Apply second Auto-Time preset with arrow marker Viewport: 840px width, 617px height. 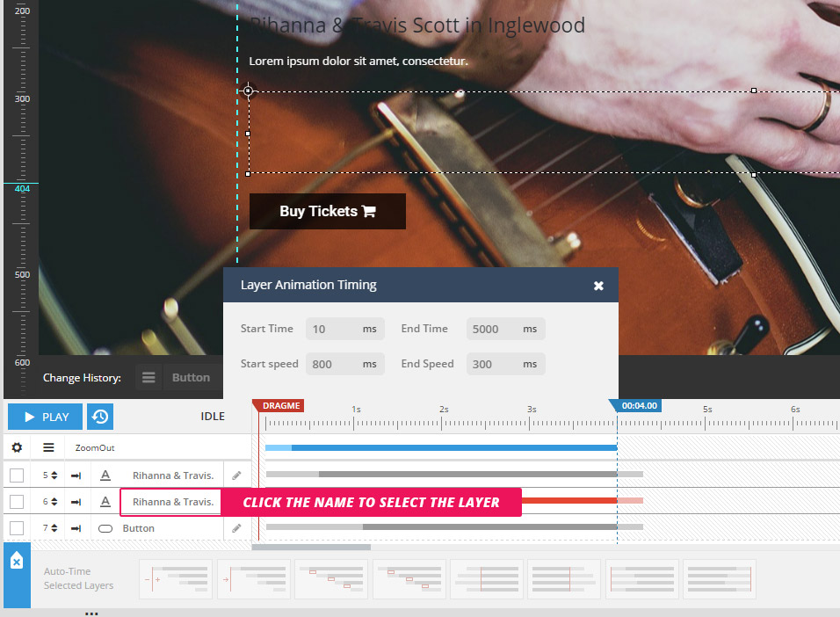click(x=254, y=579)
